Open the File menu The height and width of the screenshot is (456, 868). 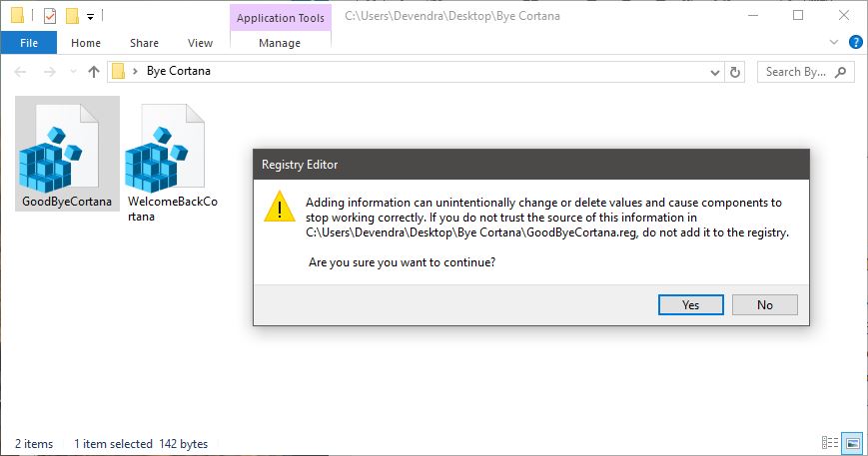coord(29,43)
